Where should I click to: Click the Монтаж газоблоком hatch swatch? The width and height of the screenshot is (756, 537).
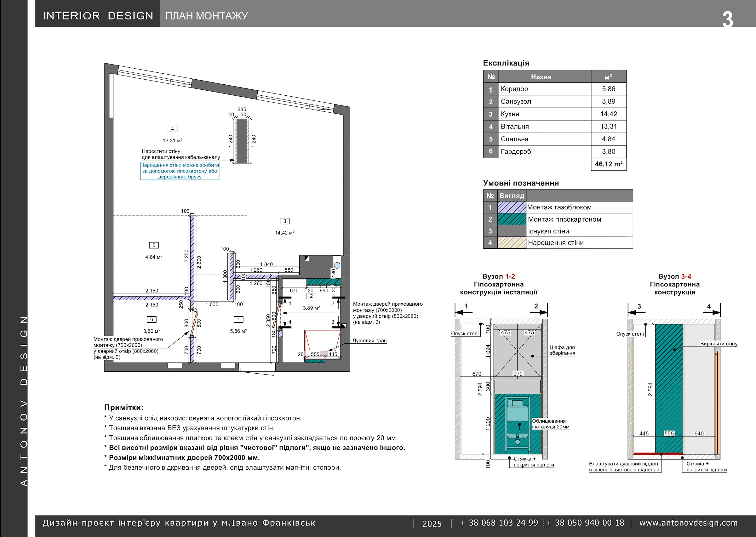pyautogui.click(x=512, y=207)
